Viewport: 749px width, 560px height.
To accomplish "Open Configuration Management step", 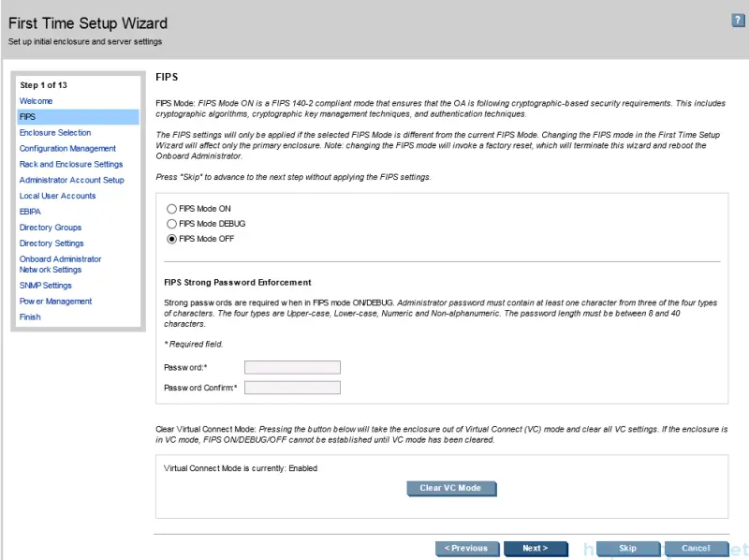I will pos(67,149).
